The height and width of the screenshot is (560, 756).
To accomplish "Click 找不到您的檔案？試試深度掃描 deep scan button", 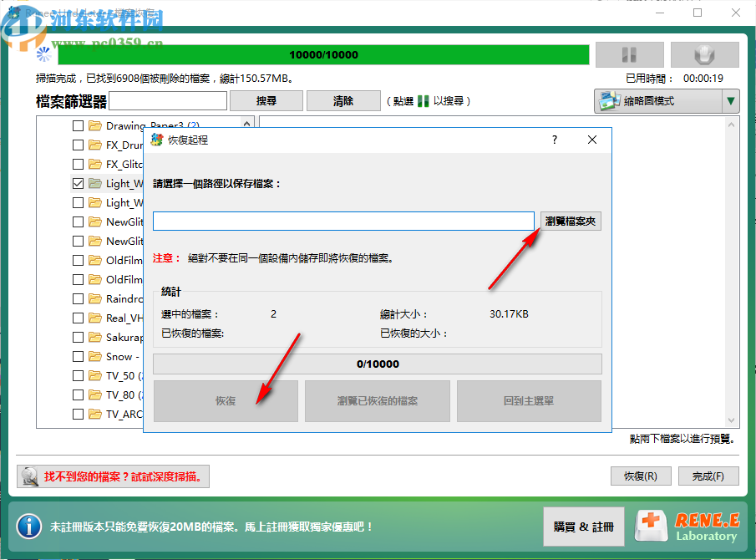I will pyautogui.click(x=114, y=476).
